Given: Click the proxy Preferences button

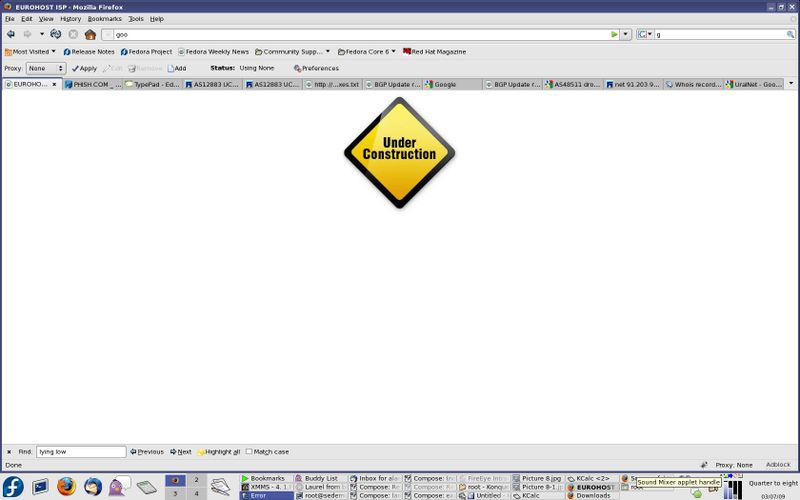Looking at the screenshot, I should coord(316,68).
